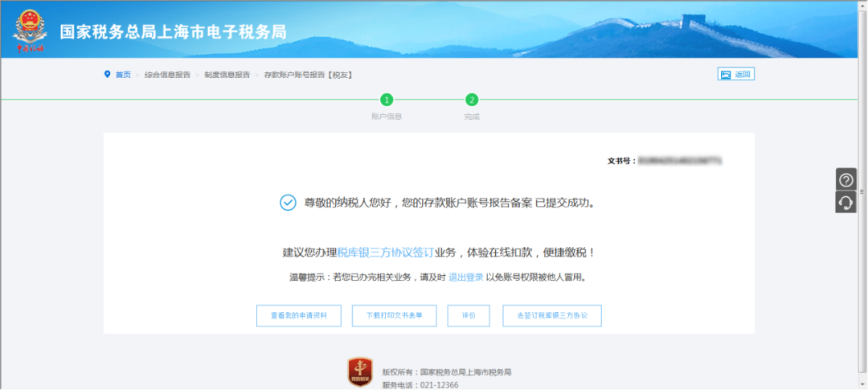
Task: Click the 返回 window icon
Action: click(x=725, y=75)
